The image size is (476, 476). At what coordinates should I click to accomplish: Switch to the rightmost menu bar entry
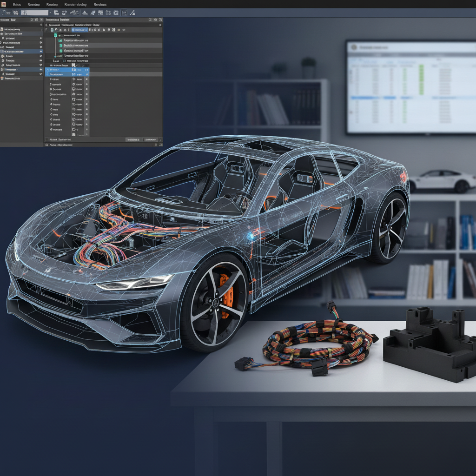(100, 5)
